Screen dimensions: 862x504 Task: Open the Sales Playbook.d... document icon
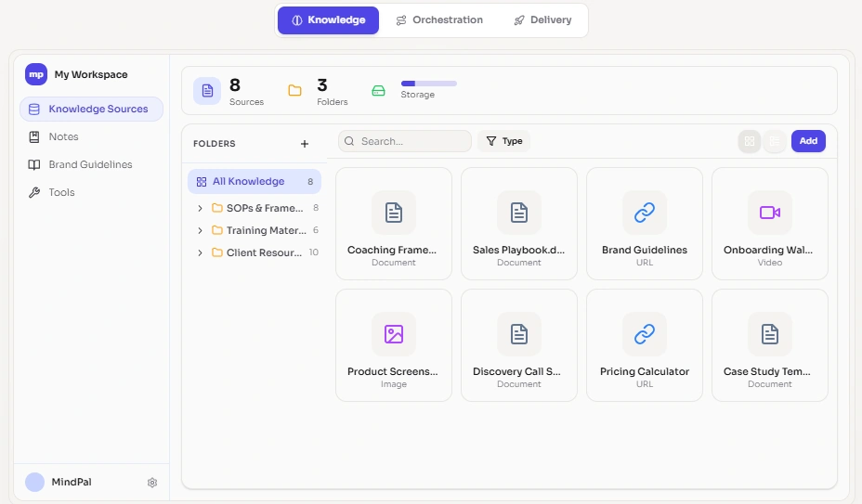coord(519,213)
